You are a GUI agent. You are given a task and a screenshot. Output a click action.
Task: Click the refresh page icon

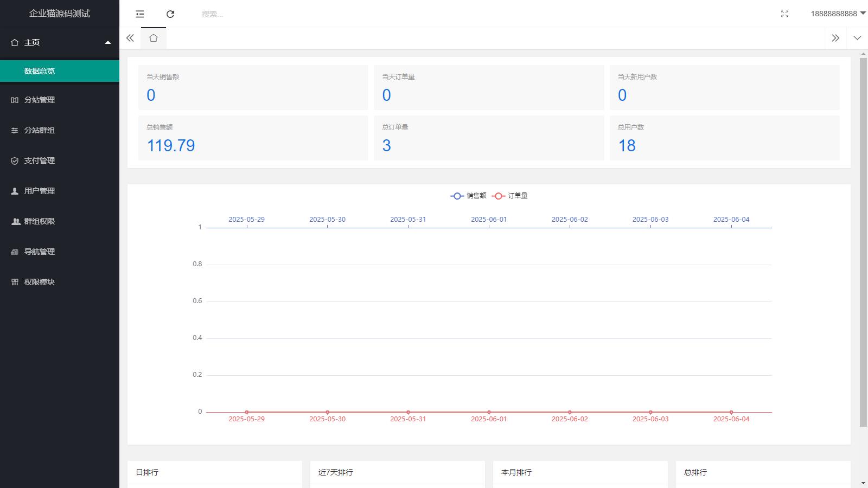pos(170,14)
